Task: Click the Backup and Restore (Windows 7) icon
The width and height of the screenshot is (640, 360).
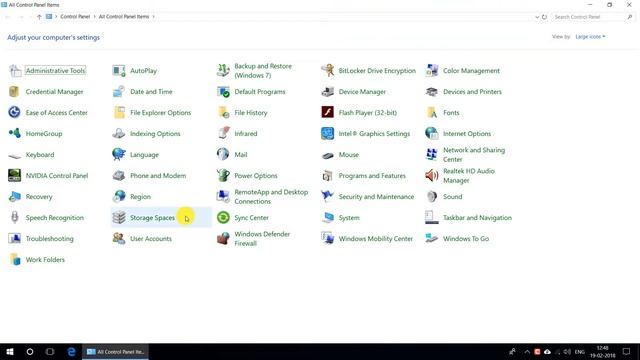Action: [223, 71]
